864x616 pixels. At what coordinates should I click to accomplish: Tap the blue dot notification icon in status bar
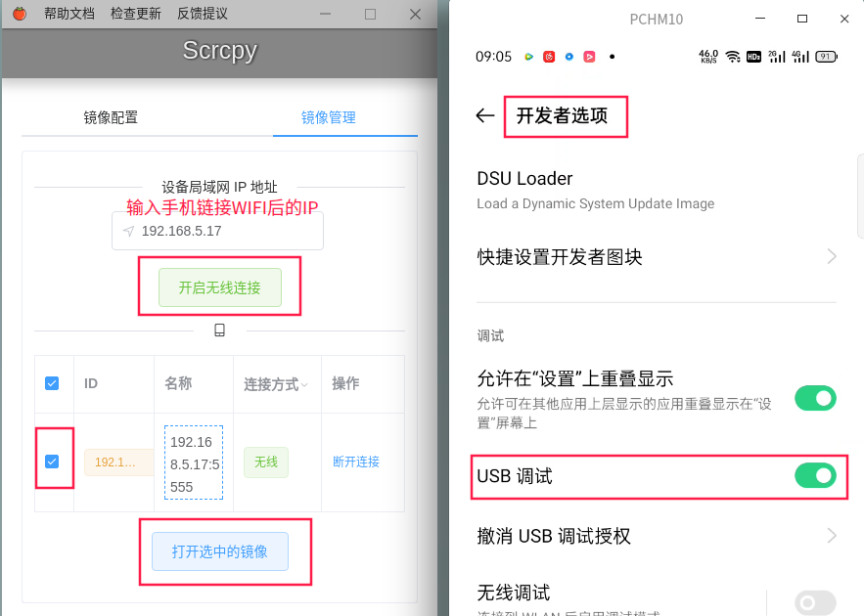(x=569, y=57)
